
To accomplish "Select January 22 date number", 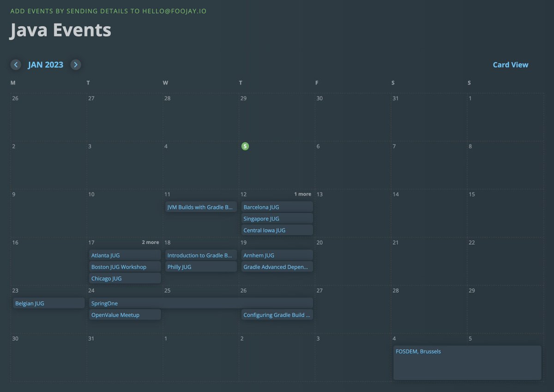I will click(x=471, y=242).
